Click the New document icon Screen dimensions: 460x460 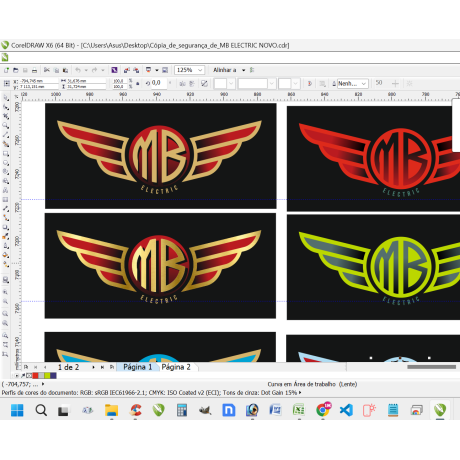tap(6, 70)
